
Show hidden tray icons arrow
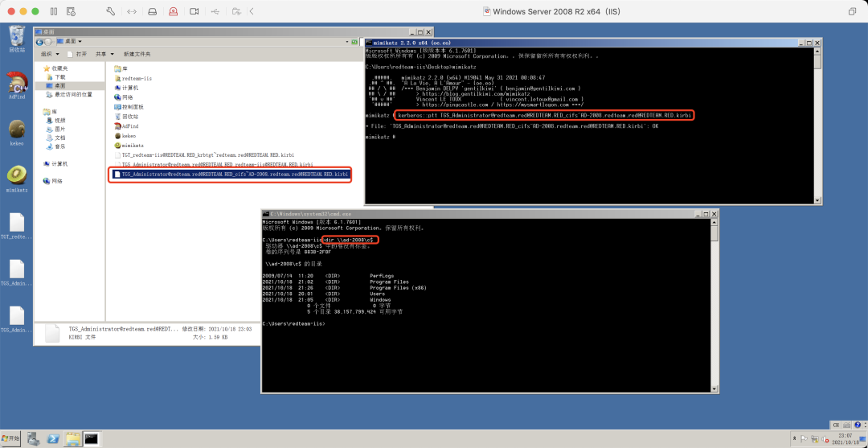click(x=795, y=438)
